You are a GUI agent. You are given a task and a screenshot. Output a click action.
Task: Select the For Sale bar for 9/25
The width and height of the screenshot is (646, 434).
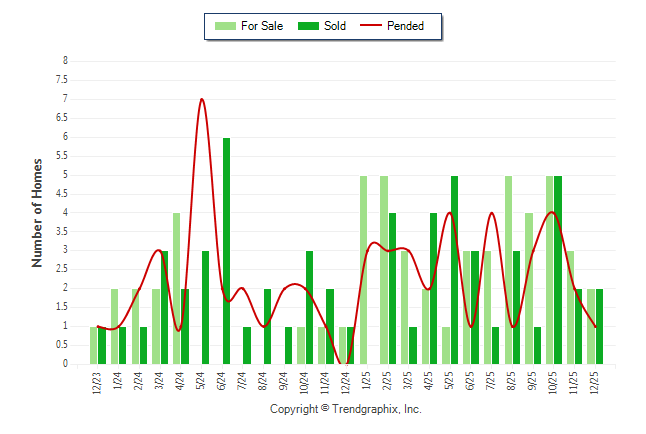pyautogui.click(x=529, y=288)
